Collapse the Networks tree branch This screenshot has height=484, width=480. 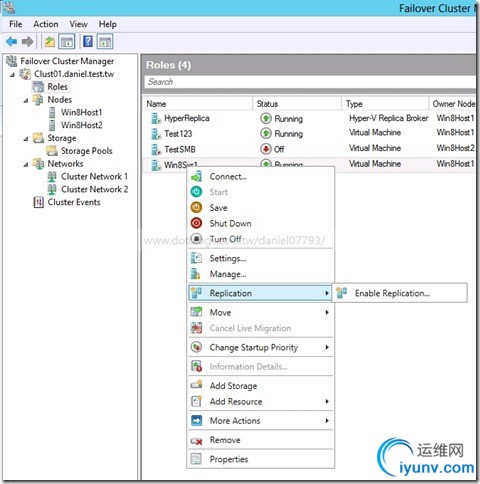pos(26,164)
